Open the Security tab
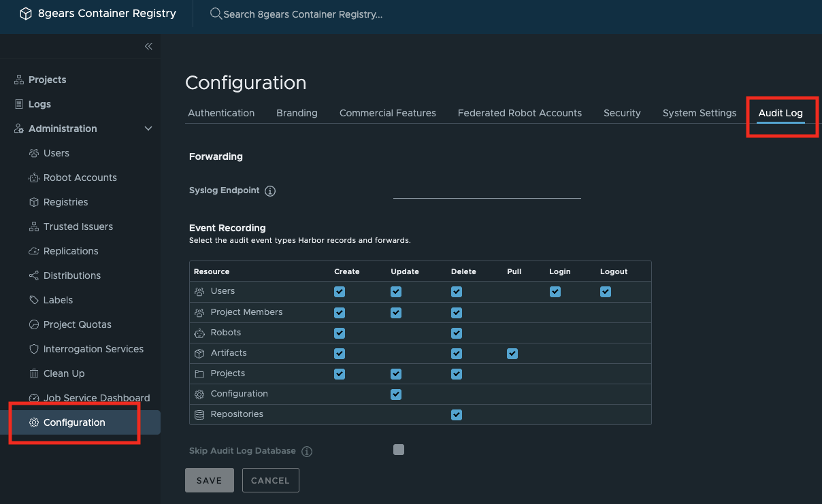Image resolution: width=822 pixels, height=504 pixels. [622, 113]
